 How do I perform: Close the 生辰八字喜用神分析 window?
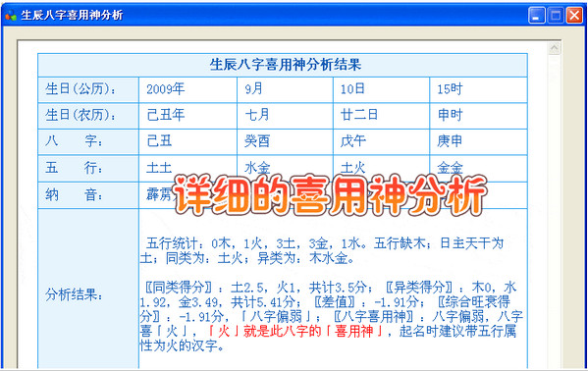[574, 16]
